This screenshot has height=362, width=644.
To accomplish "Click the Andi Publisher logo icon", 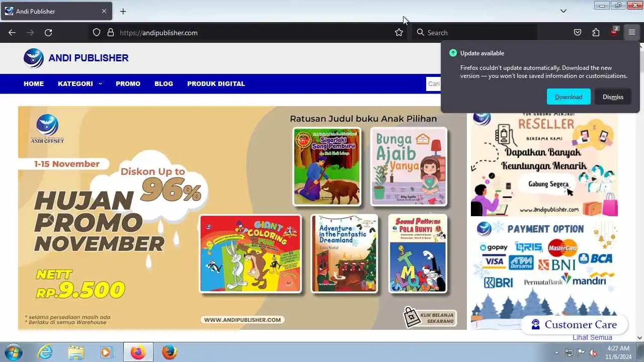I will 34,58.
